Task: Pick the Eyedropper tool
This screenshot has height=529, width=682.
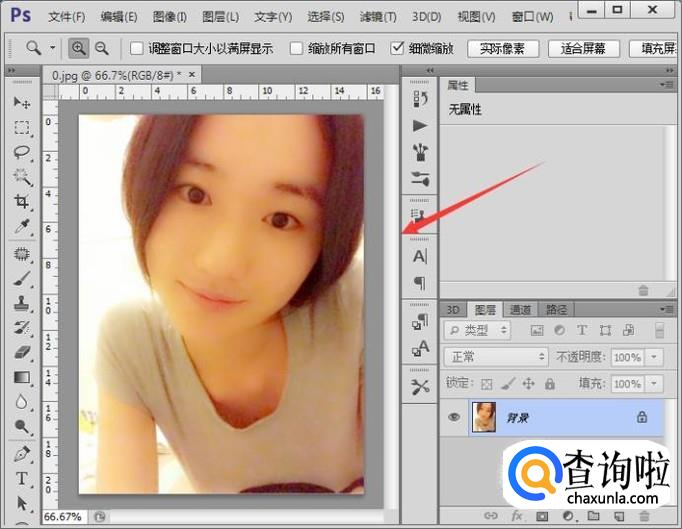Action: (21, 226)
